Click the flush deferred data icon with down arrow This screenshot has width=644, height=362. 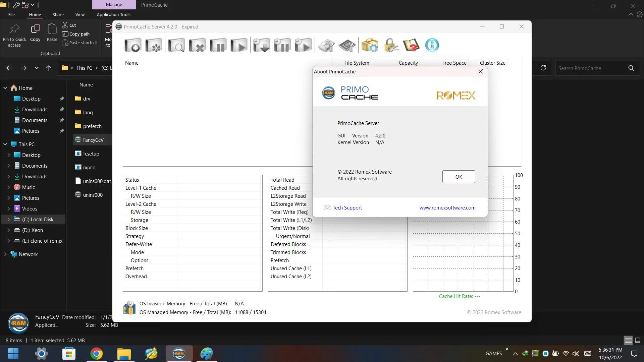click(261, 45)
